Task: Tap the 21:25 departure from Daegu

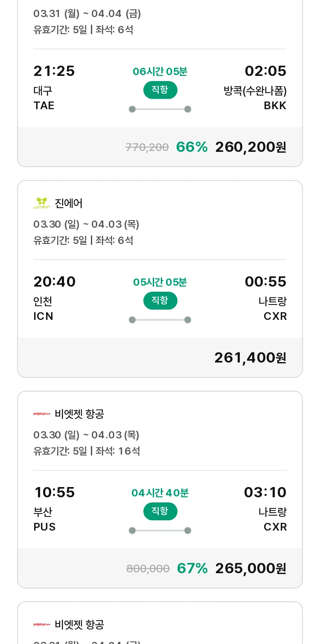Action: click(54, 71)
